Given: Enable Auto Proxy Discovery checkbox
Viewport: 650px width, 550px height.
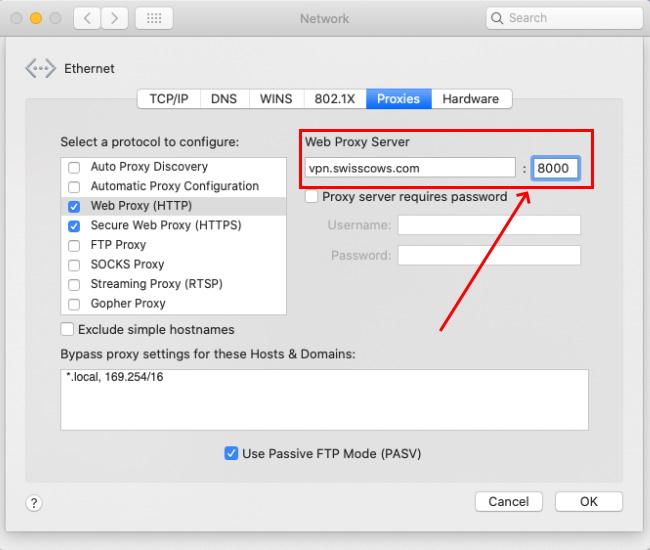Looking at the screenshot, I should 74,167.
